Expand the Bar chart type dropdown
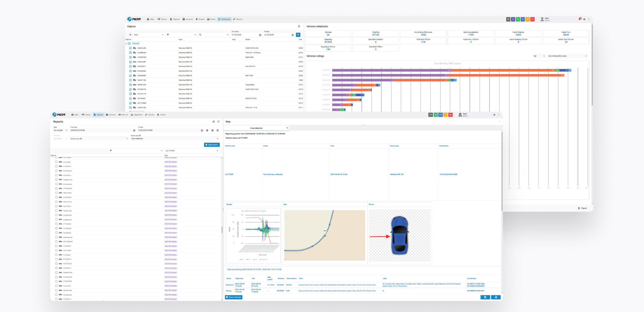The width and height of the screenshot is (644, 312). point(539,56)
